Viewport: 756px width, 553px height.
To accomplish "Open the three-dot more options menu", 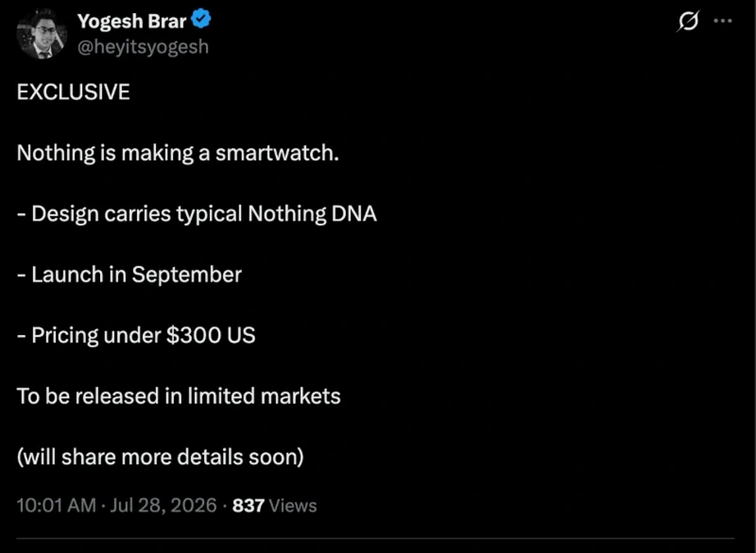I will tap(722, 20).
